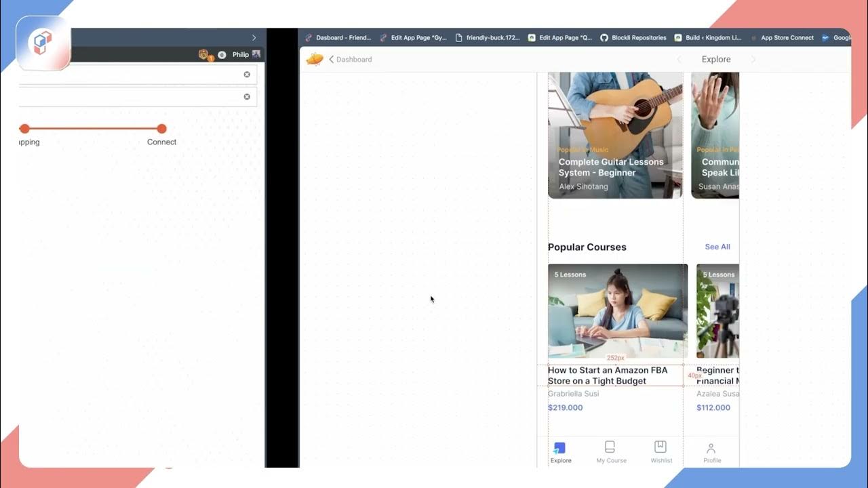Click the second empty input field in left panel

point(138,97)
